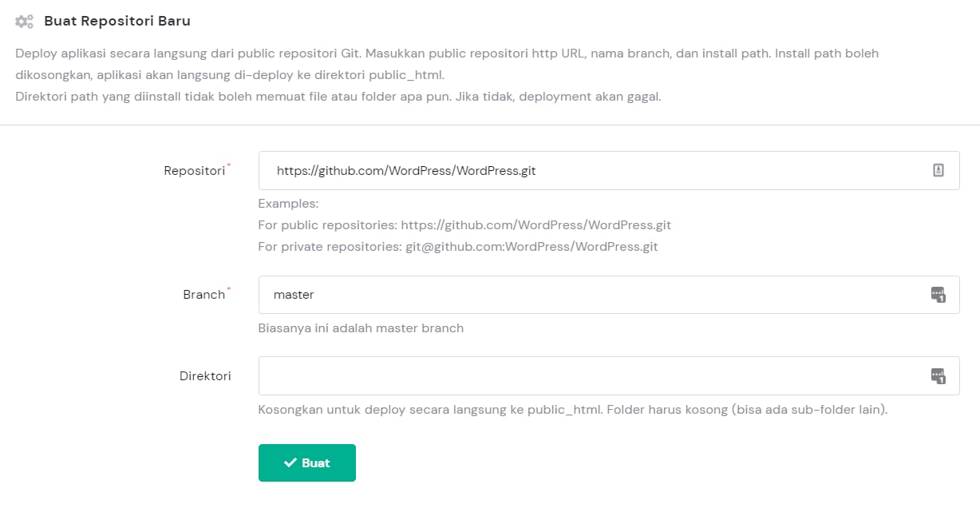Image resolution: width=980 pixels, height=520 pixels.
Task: Click the 'Examples:' text under Repositori
Action: [x=288, y=204]
